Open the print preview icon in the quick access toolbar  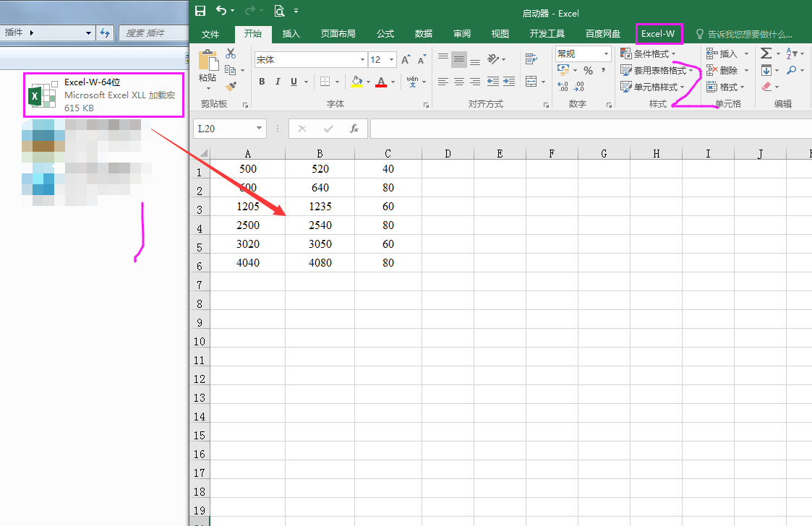click(x=280, y=11)
